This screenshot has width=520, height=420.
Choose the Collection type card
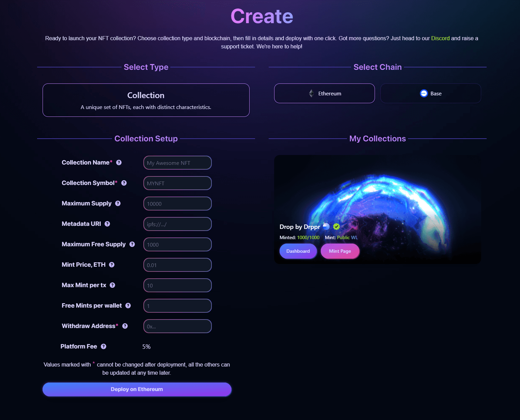pos(146,100)
